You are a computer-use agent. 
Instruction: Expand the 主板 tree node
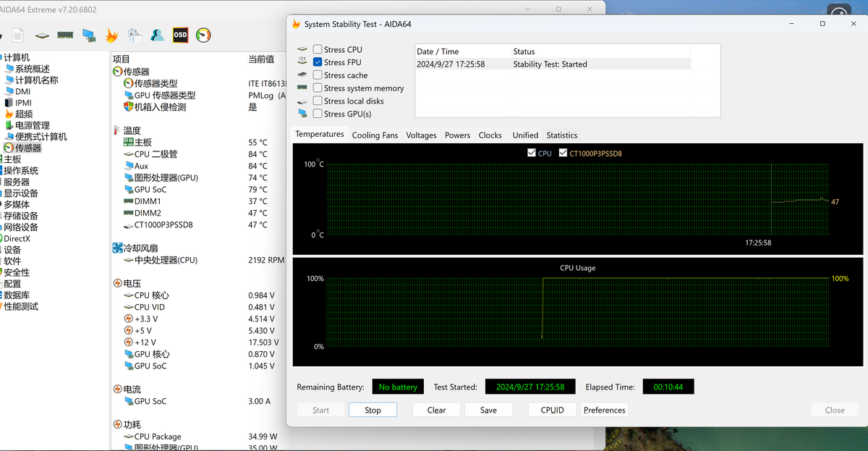tap(12, 159)
